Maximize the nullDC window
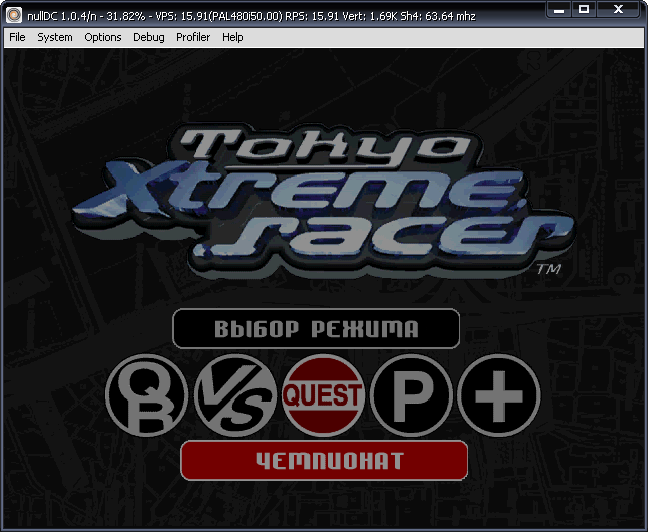Screen dimensions: 648x532 tap(584, 10)
